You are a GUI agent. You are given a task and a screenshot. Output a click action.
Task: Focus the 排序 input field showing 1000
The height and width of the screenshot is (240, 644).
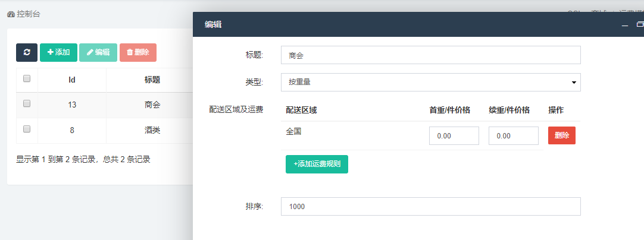(430, 207)
